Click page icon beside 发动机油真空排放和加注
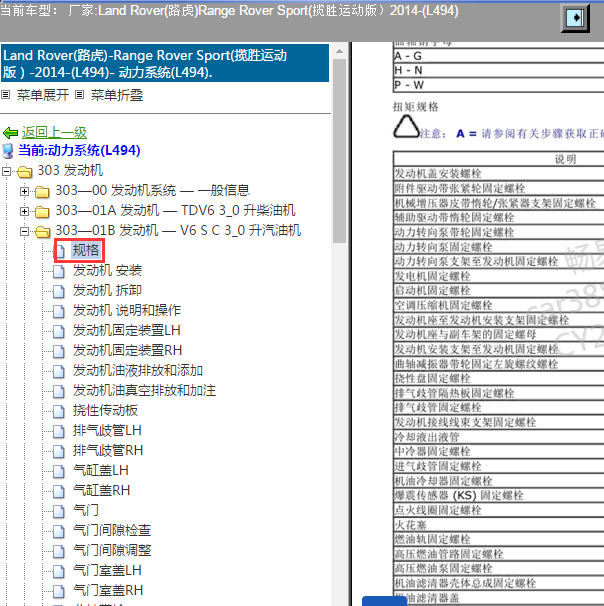This screenshot has width=604, height=606. [59, 392]
